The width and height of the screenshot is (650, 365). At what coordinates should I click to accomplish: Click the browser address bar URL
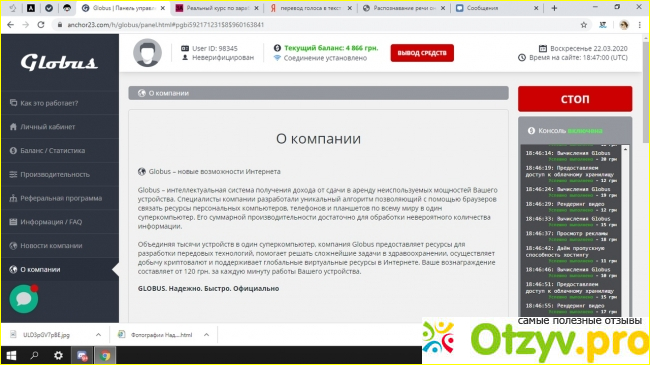click(165, 25)
